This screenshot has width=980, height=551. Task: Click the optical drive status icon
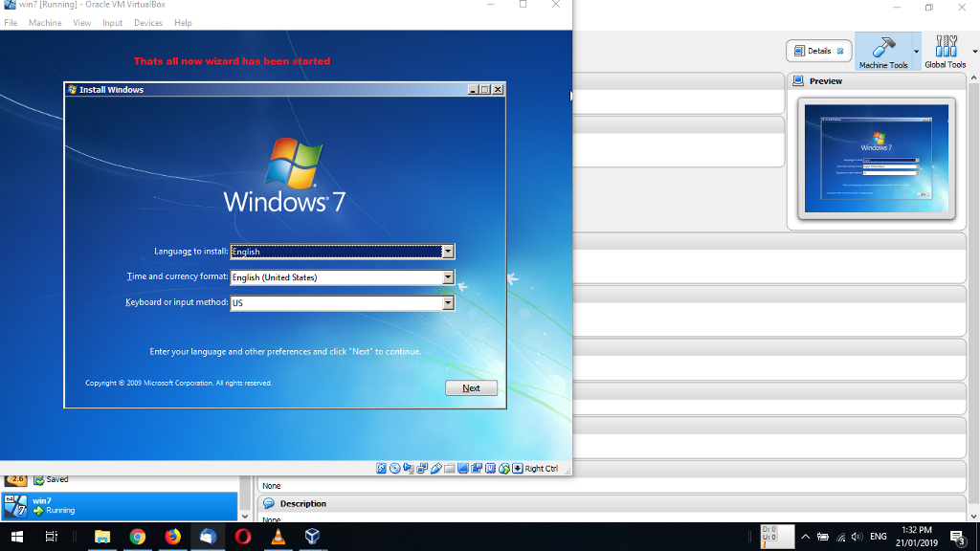(394, 468)
